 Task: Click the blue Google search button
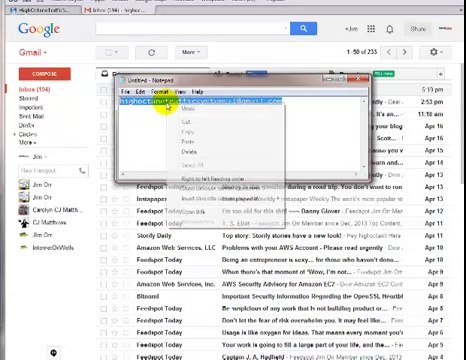coord(303,29)
